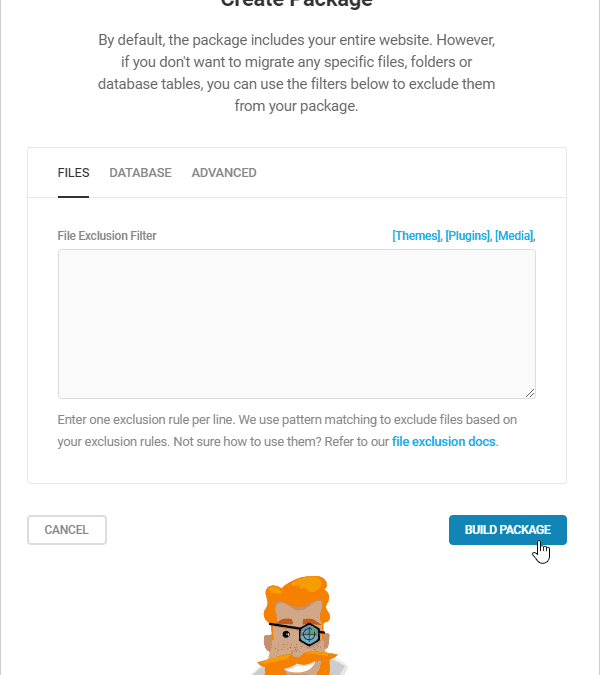Open the file exclusion docs link
The height and width of the screenshot is (675, 600).
(443, 442)
